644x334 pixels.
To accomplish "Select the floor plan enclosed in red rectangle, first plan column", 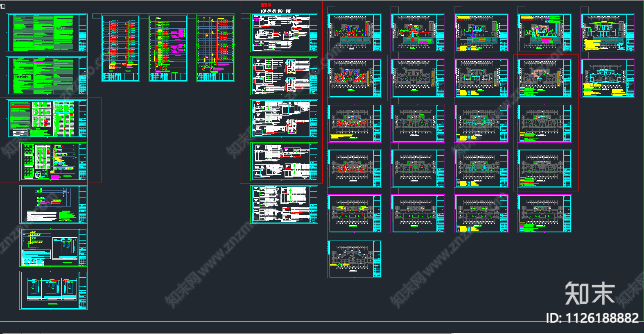I will click(355, 78).
